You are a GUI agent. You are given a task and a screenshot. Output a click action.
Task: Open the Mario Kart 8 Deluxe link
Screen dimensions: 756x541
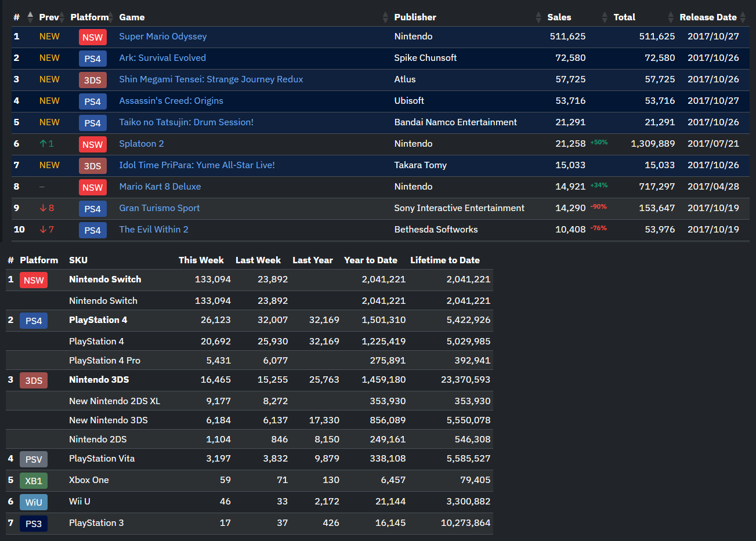tap(160, 187)
